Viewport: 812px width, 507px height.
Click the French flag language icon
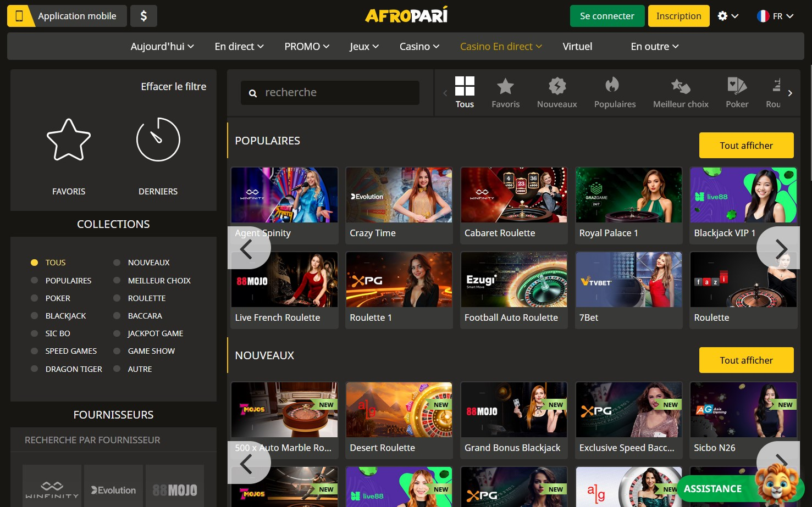coord(763,16)
